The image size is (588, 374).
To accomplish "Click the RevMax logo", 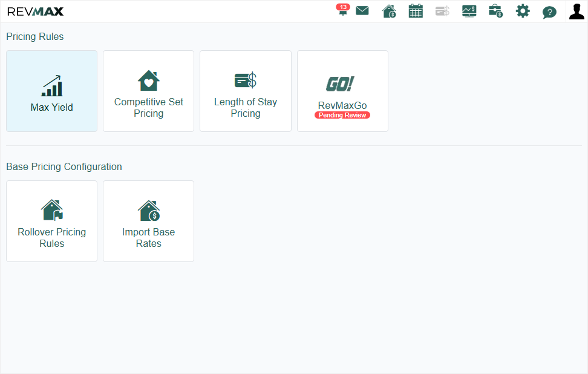I will coord(35,11).
